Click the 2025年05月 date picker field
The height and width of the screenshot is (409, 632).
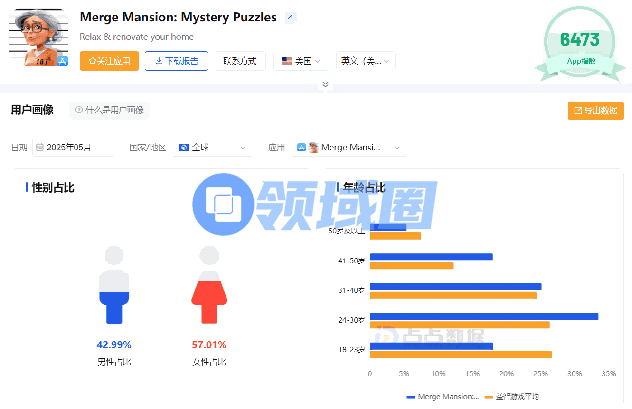tap(73, 148)
